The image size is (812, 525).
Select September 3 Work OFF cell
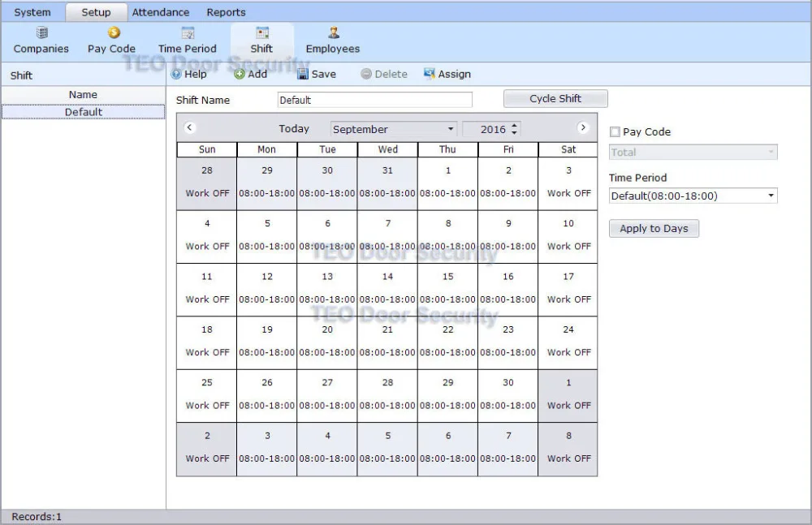click(x=568, y=183)
